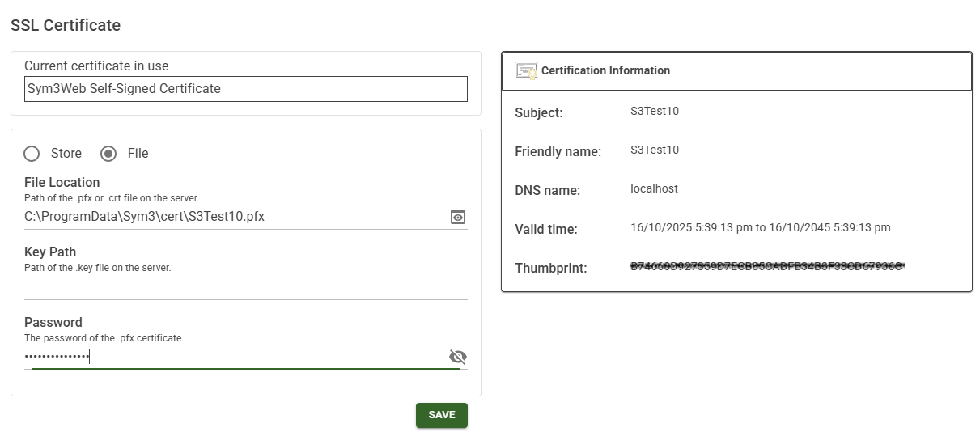
Task: Click the Valid time date range text
Action: 760,228
